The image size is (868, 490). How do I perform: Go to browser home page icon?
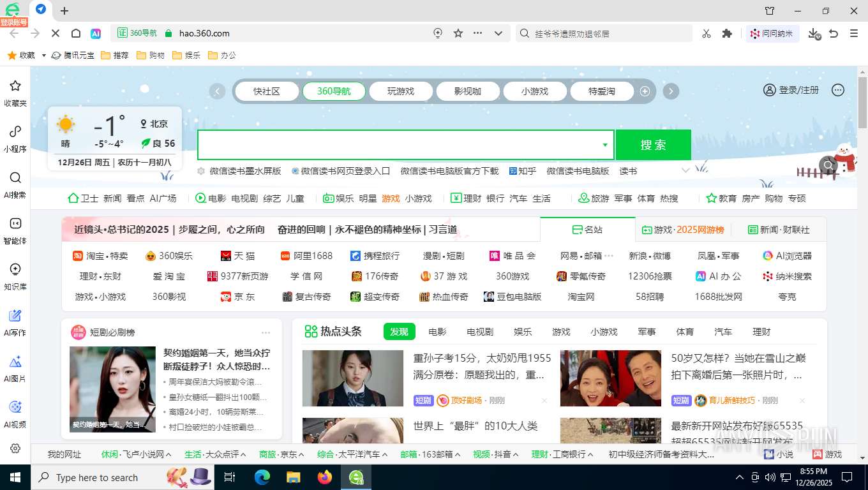(x=75, y=33)
